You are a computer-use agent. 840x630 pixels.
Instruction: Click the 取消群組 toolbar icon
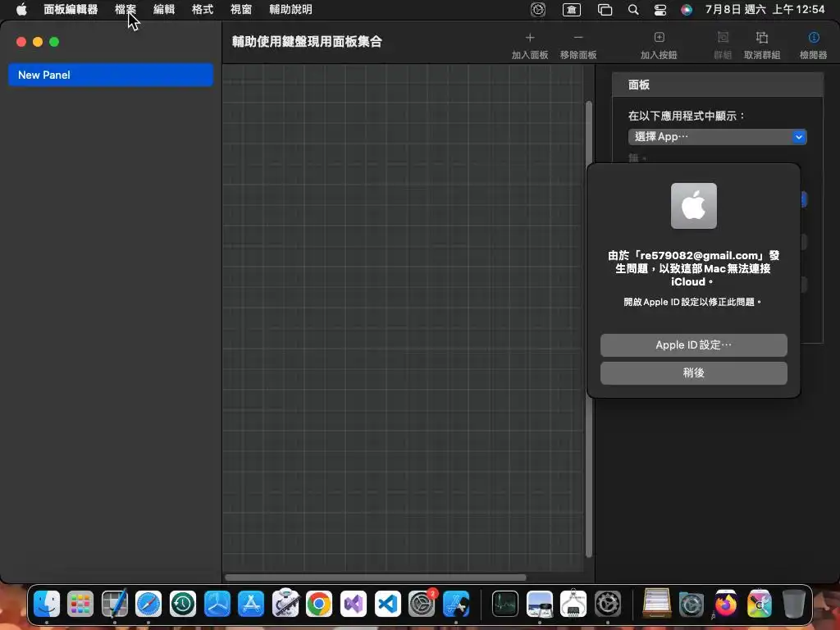[x=762, y=38]
